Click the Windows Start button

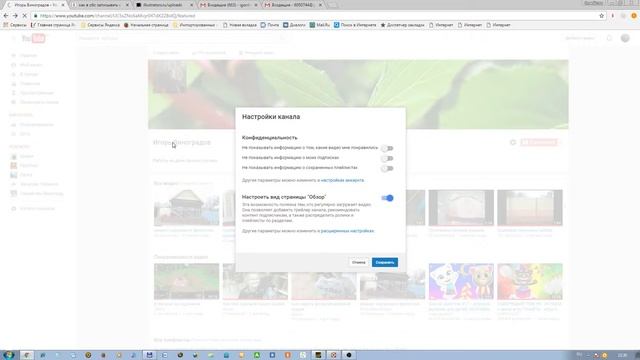pos(8,355)
